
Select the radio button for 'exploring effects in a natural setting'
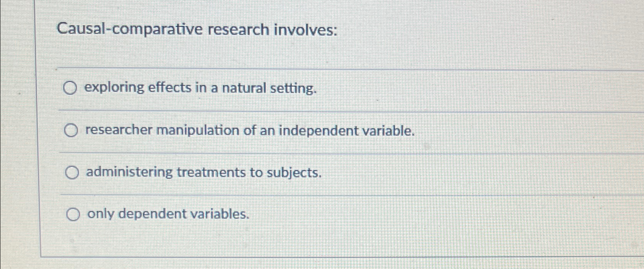tap(71, 88)
